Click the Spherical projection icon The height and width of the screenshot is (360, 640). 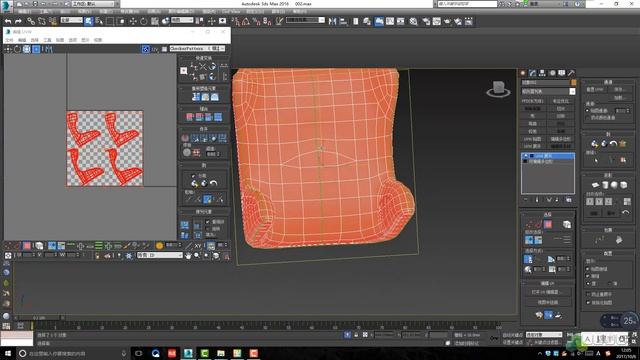point(614,185)
